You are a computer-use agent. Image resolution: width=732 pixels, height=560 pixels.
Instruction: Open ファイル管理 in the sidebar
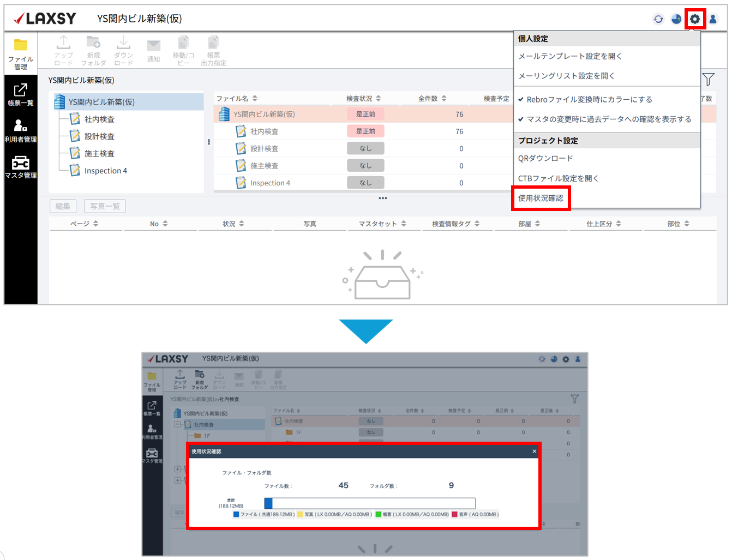point(21,53)
